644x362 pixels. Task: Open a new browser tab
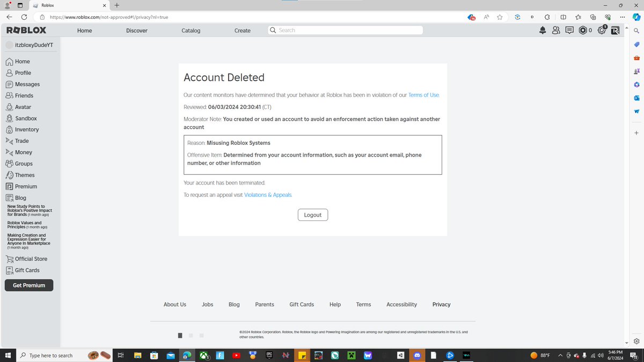(117, 5)
